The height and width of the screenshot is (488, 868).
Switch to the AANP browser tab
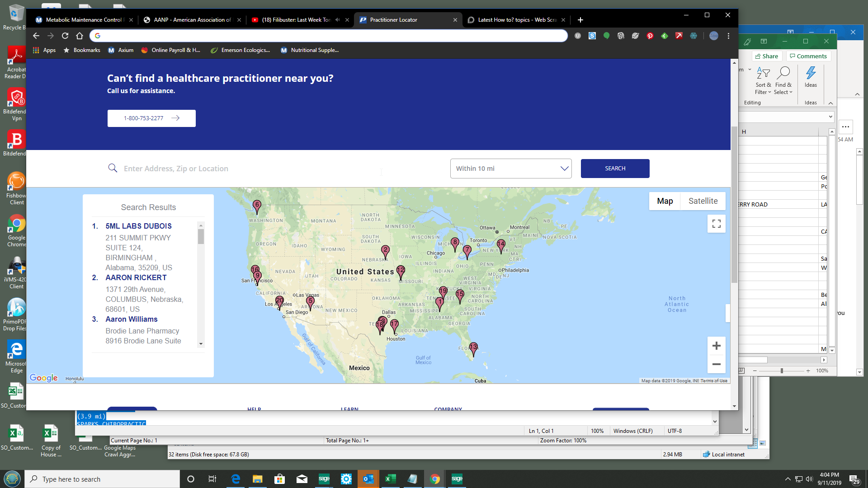[192, 20]
